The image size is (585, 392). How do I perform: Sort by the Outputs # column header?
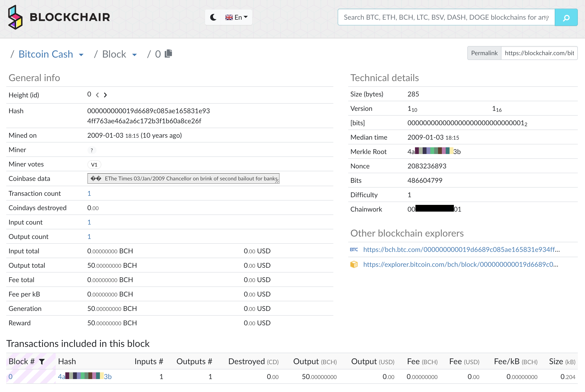(194, 362)
